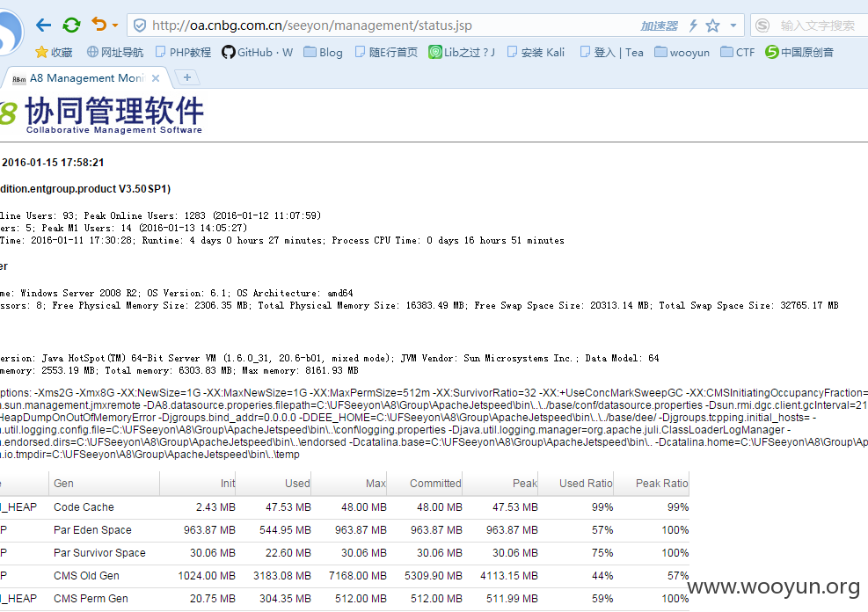The width and height of the screenshot is (868, 612).
Task: Open the 网址导航 bookmark
Action: (x=115, y=52)
